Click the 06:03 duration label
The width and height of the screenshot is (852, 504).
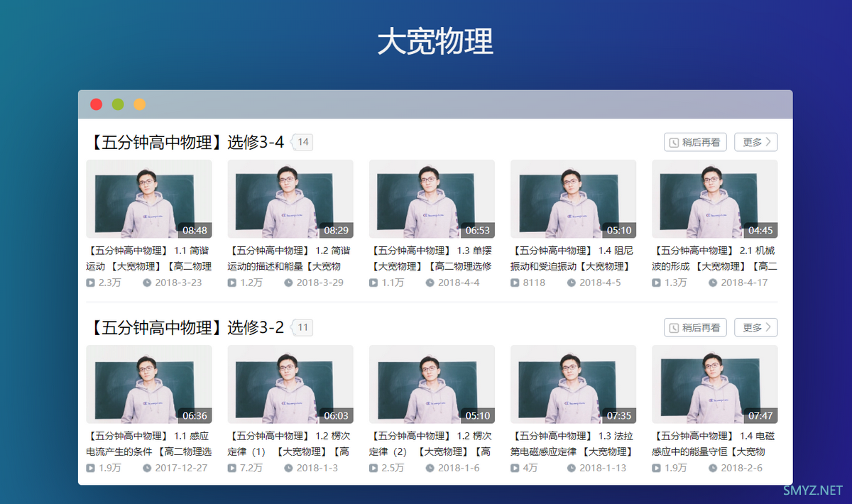tap(336, 415)
